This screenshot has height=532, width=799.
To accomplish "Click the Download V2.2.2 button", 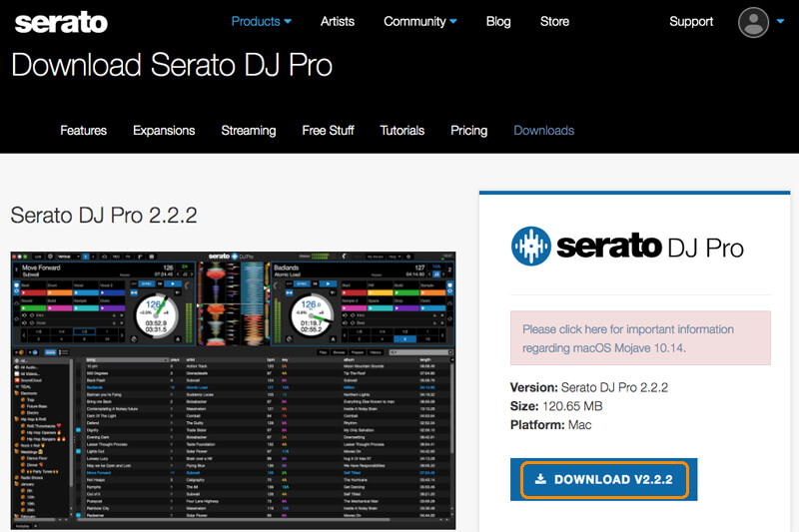I will coord(604,479).
